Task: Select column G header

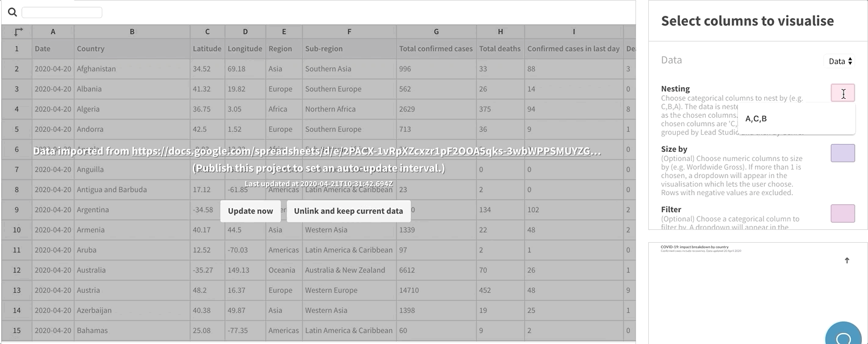Action: click(x=436, y=32)
